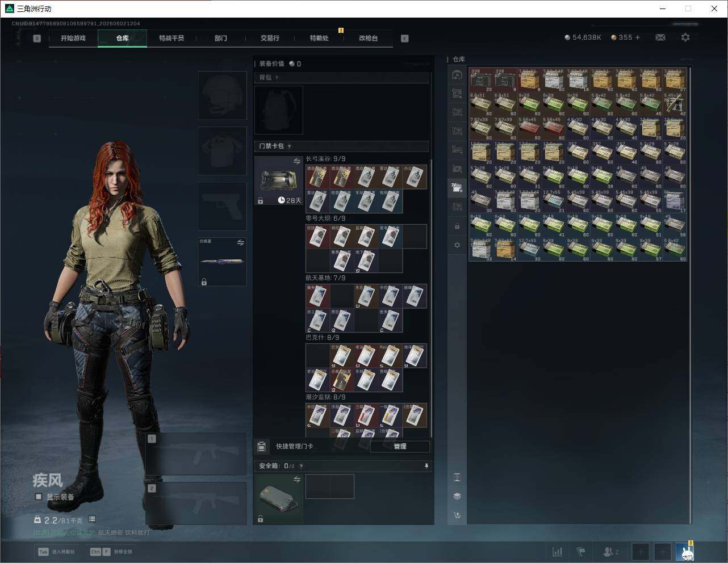Expand the weight details list icon

92,519
